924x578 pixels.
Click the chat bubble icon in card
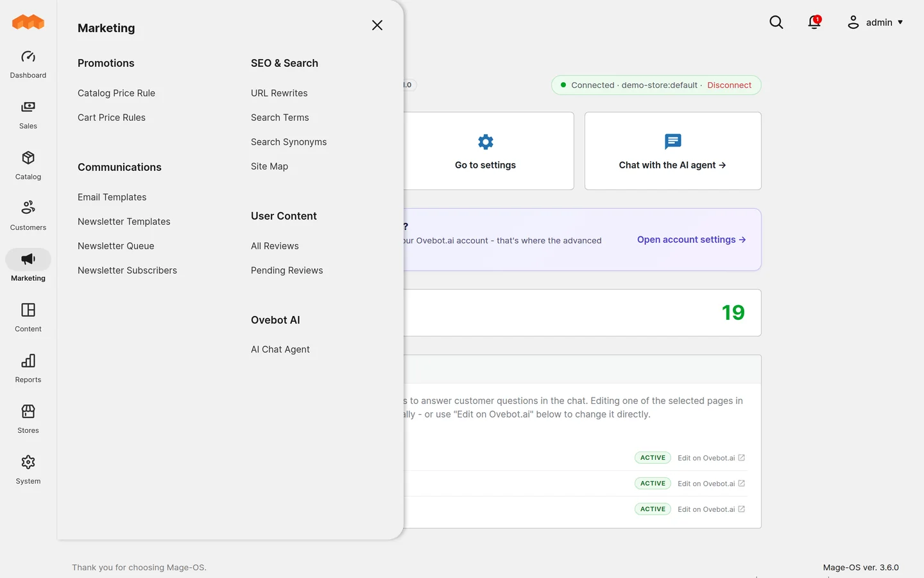point(673,142)
